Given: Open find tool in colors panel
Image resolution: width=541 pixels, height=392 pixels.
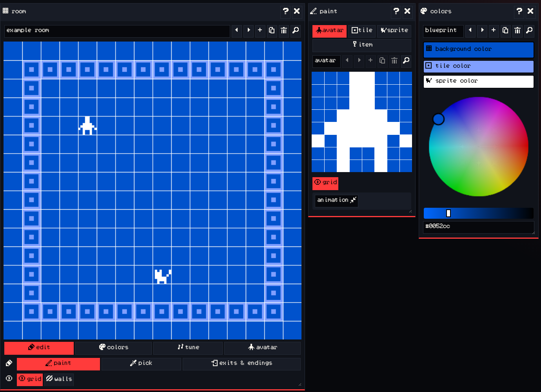Looking at the screenshot, I should (529, 31).
